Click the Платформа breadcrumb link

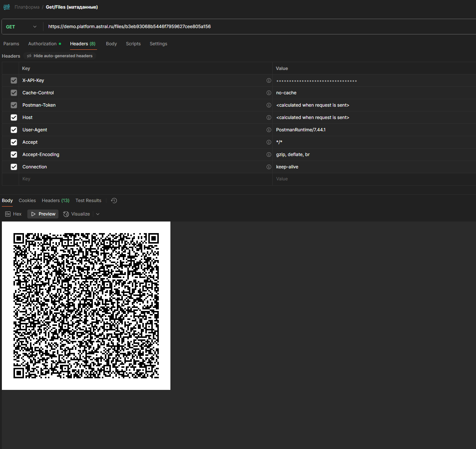[27, 7]
